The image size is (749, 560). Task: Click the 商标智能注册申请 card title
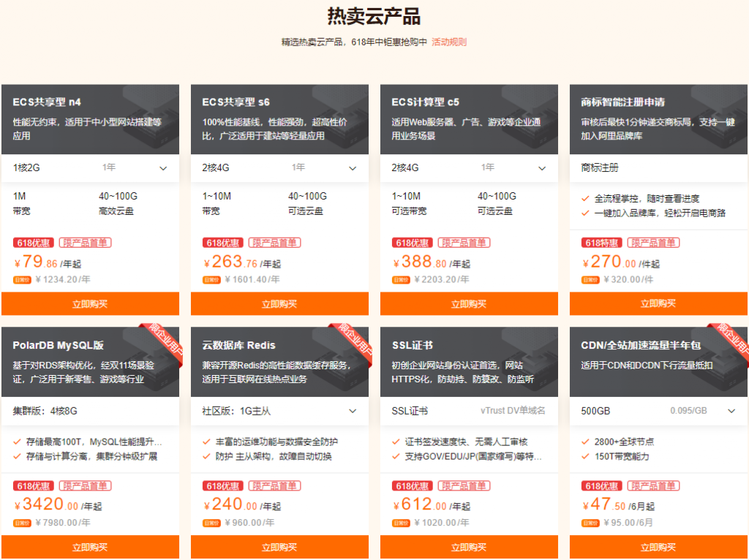pos(623,102)
